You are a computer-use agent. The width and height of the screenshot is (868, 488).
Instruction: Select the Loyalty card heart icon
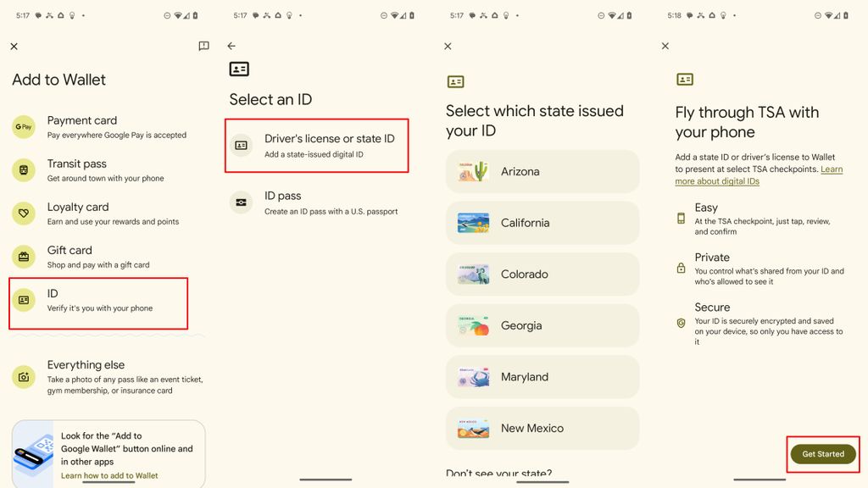(x=23, y=213)
